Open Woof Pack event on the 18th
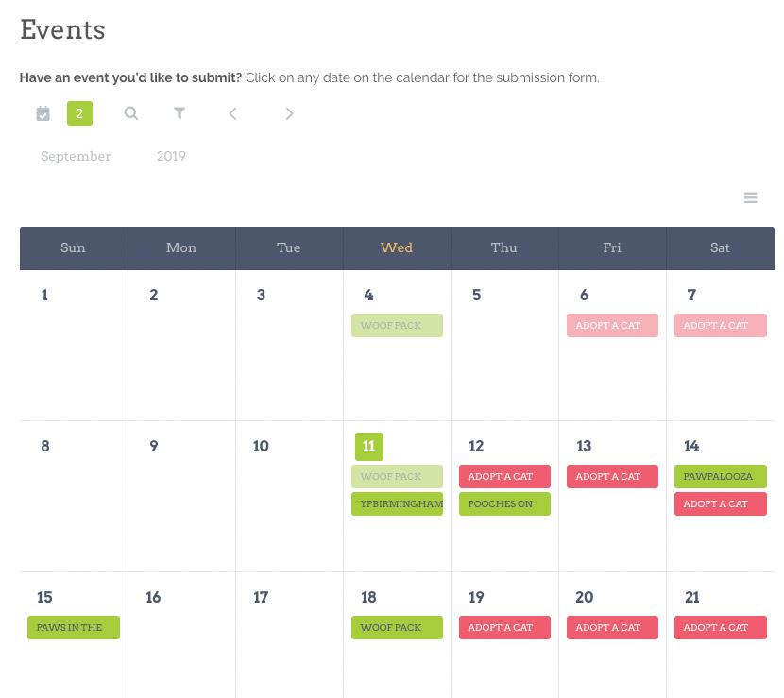Image resolution: width=784 pixels, height=698 pixels. 397,627
